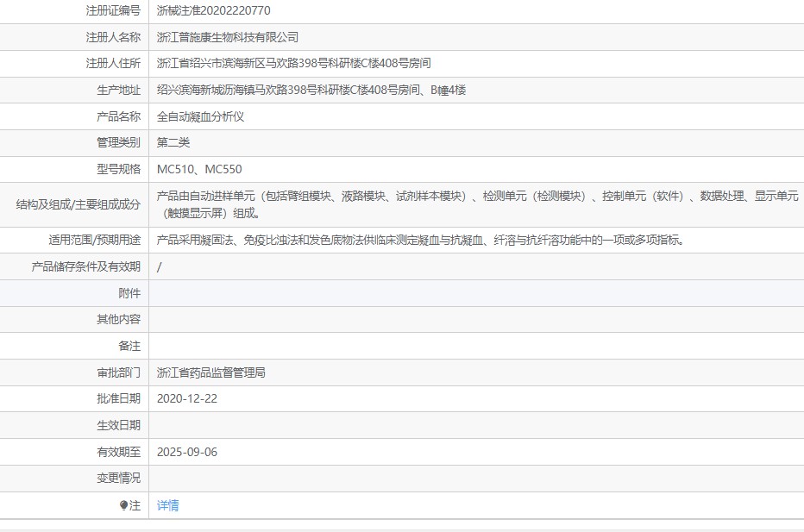Click the 批准日期 label

[118, 398]
